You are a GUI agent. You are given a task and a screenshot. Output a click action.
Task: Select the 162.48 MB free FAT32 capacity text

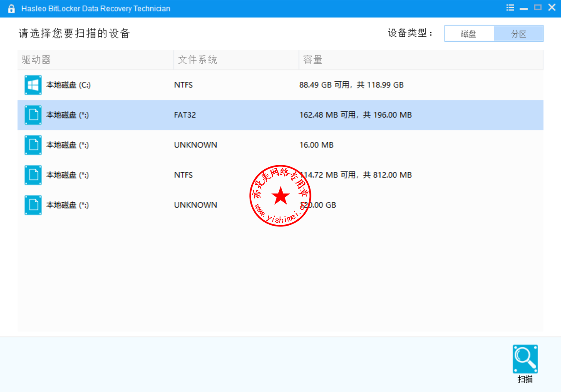coord(355,115)
